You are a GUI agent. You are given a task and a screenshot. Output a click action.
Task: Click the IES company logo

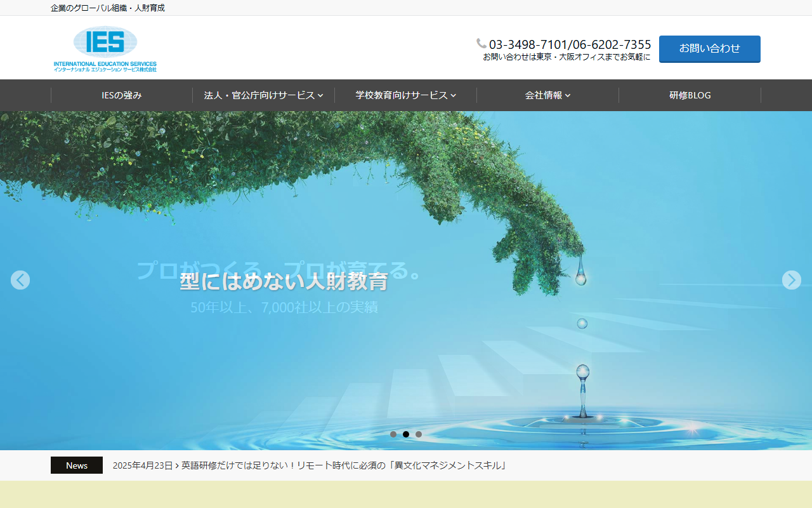(x=105, y=48)
